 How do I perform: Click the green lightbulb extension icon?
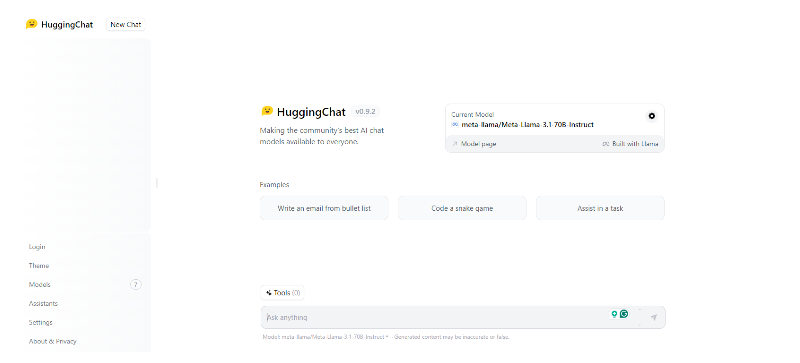[614, 314]
